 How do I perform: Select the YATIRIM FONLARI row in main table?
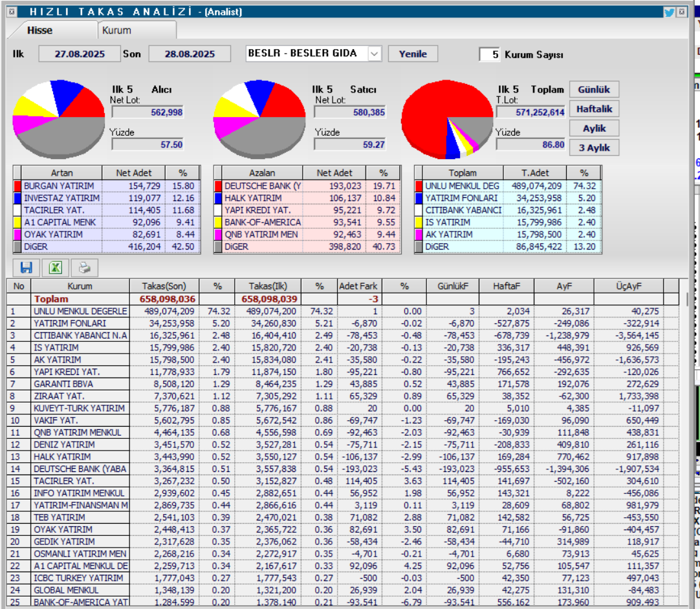point(343,323)
